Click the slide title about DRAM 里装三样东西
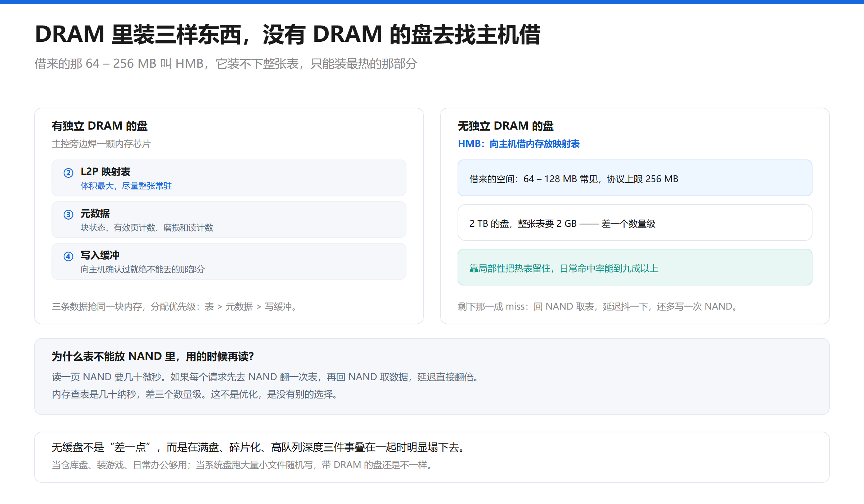This screenshot has height=504, width=864. (288, 35)
